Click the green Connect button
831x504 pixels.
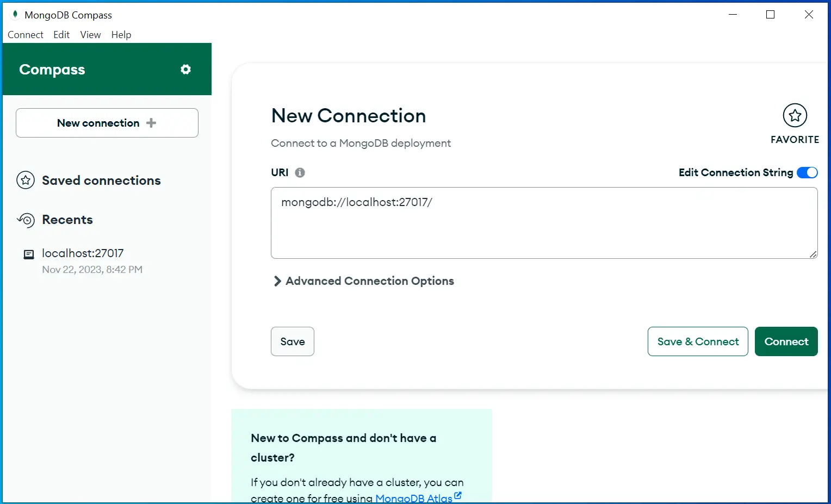786,341
